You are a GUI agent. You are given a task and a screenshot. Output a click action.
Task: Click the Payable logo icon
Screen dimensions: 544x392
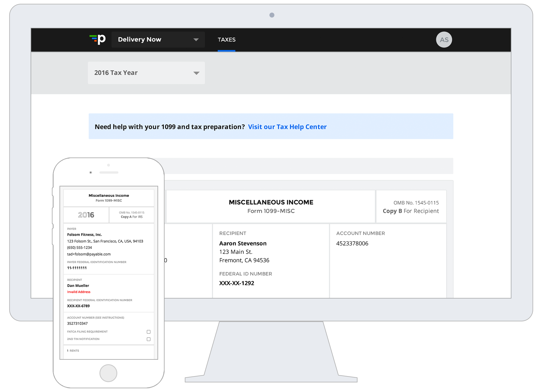pyautogui.click(x=98, y=39)
